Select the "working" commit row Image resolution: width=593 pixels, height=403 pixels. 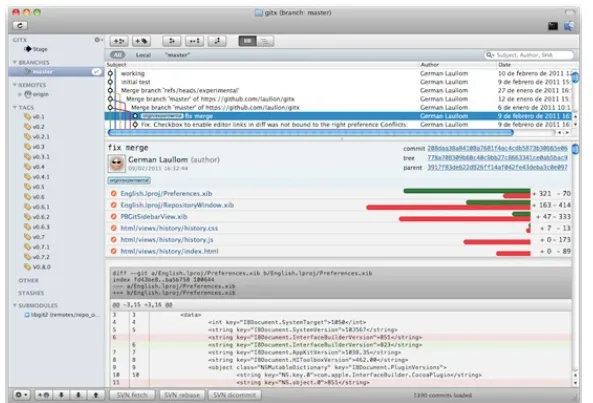tap(339, 73)
